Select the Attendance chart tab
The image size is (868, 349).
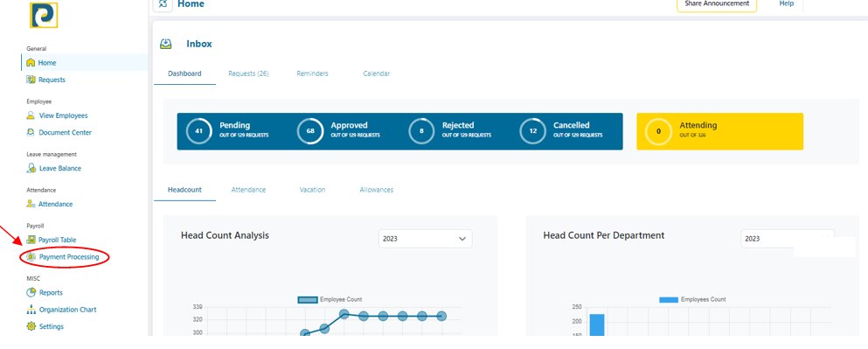(x=248, y=190)
